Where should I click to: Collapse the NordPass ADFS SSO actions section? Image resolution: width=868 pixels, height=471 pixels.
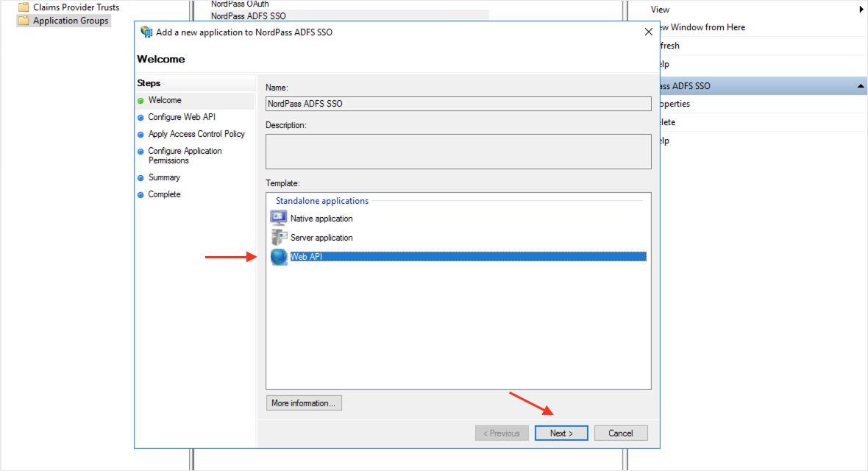[861, 86]
